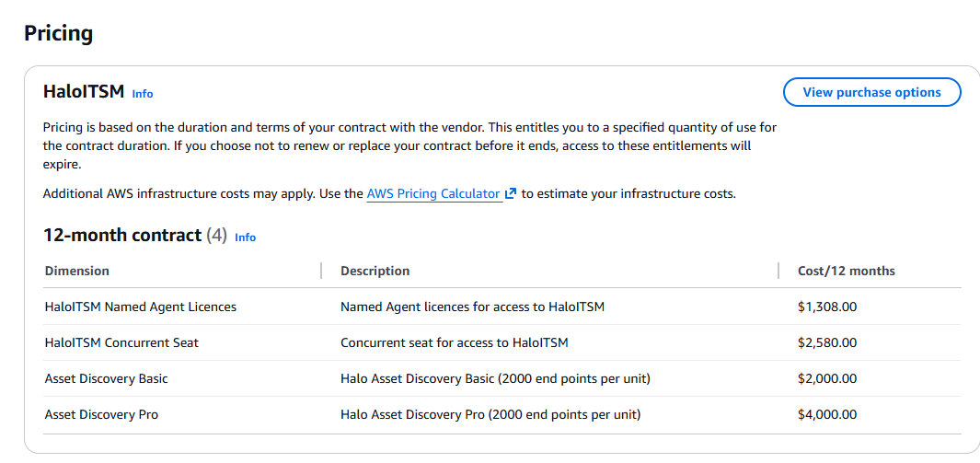The image size is (980, 463).
Task: Select the $1,308.00 price cell
Action: 827,307
